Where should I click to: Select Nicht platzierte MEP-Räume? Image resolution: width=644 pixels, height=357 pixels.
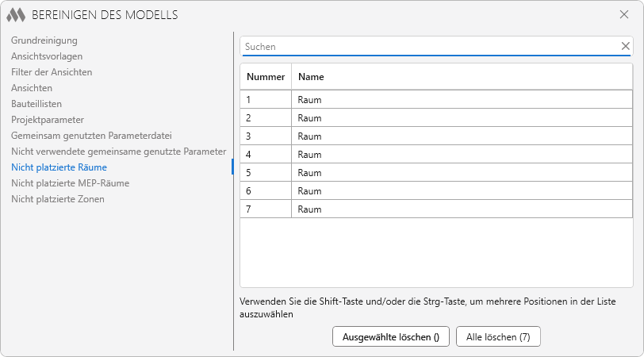pos(70,183)
